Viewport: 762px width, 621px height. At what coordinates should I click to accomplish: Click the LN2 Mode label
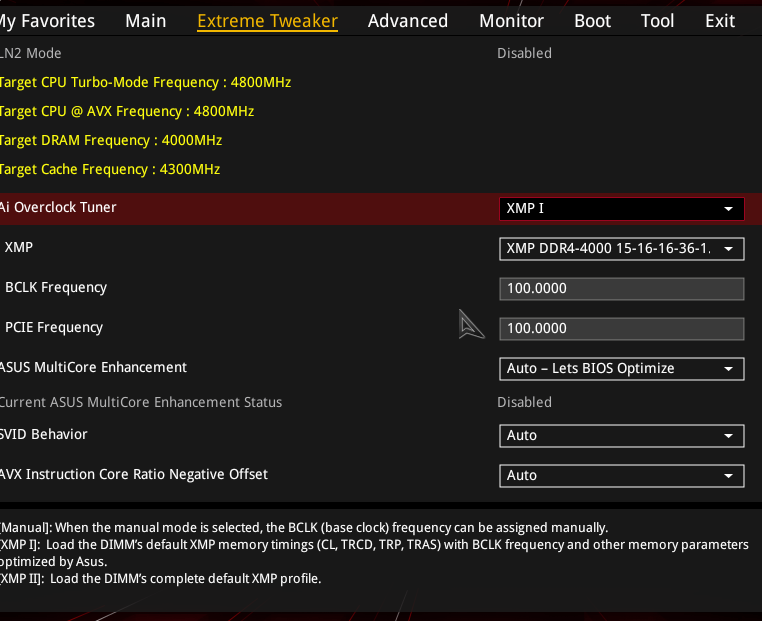pyautogui.click(x=31, y=53)
